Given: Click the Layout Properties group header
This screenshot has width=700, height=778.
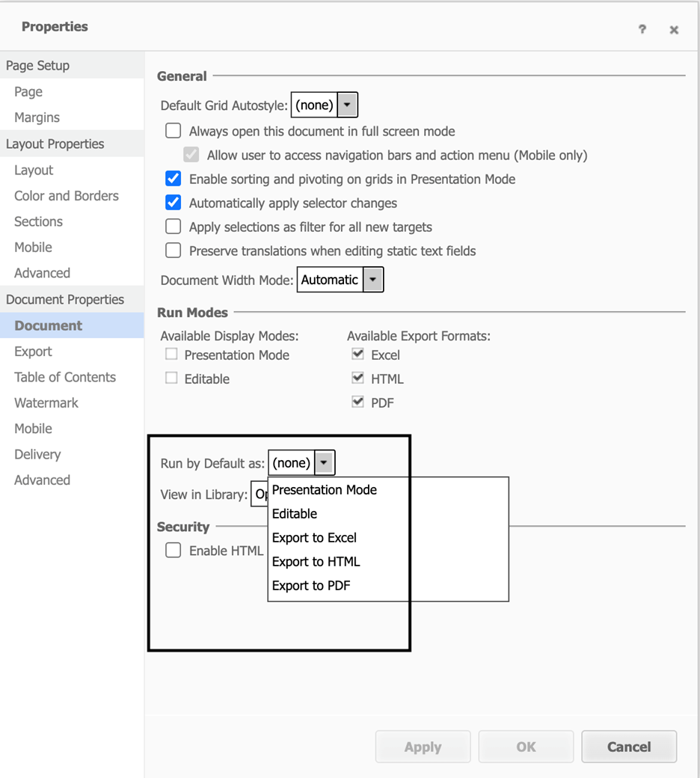Looking at the screenshot, I should point(72,144).
